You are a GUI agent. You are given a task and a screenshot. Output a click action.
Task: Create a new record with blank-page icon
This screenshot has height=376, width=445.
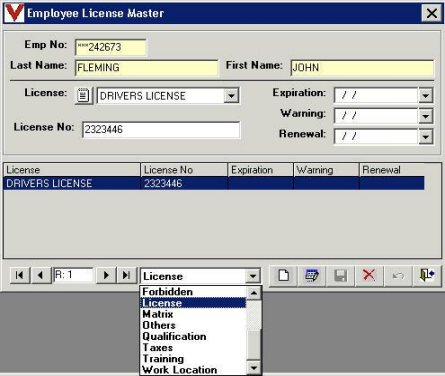(x=283, y=275)
